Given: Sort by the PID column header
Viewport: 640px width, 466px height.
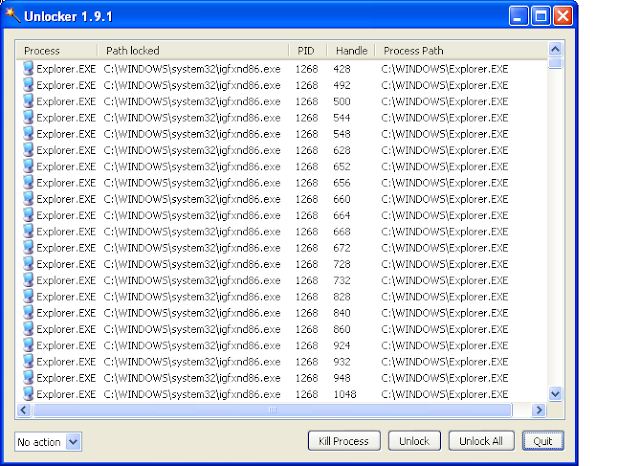Looking at the screenshot, I should click(x=308, y=51).
